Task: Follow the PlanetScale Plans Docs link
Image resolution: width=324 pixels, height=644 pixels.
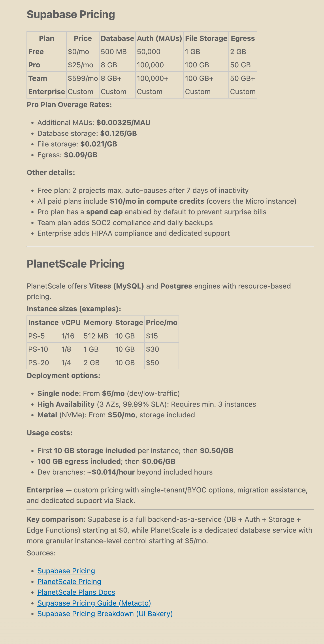Action: point(76,592)
